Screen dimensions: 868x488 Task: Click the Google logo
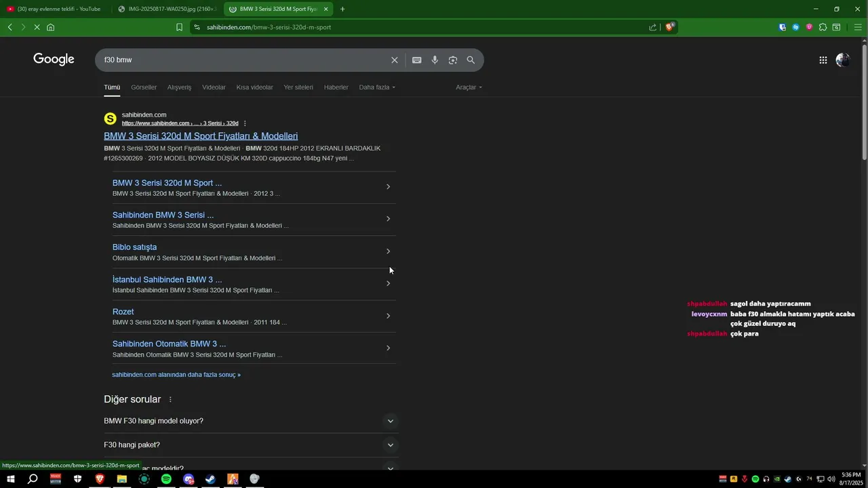pos(54,60)
